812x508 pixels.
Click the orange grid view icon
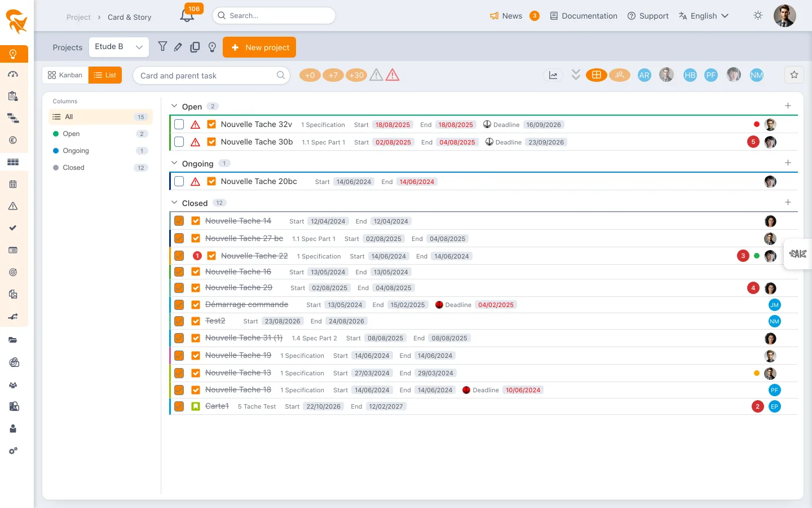[597, 75]
